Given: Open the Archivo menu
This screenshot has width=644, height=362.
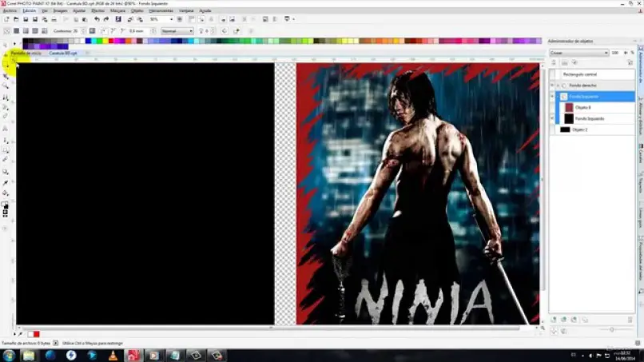Looking at the screenshot, I should [x=10, y=10].
